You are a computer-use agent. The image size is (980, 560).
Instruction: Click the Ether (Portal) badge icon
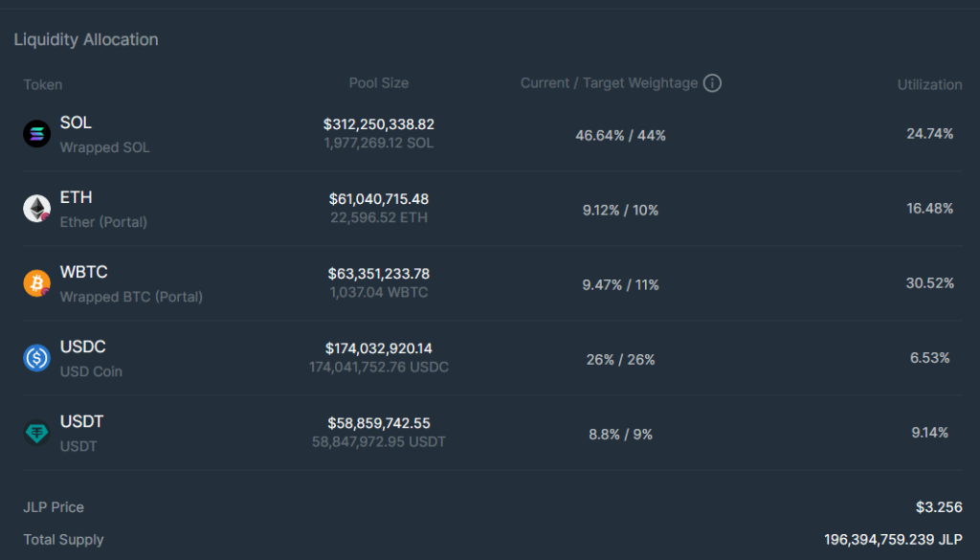tap(45, 217)
